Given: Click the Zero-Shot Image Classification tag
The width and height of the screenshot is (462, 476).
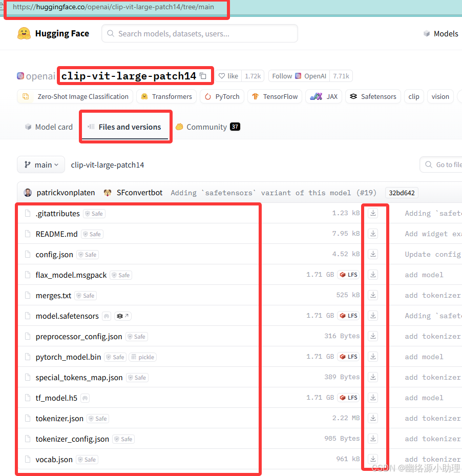Looking at the screenshot, I should (x=75, y=96).
